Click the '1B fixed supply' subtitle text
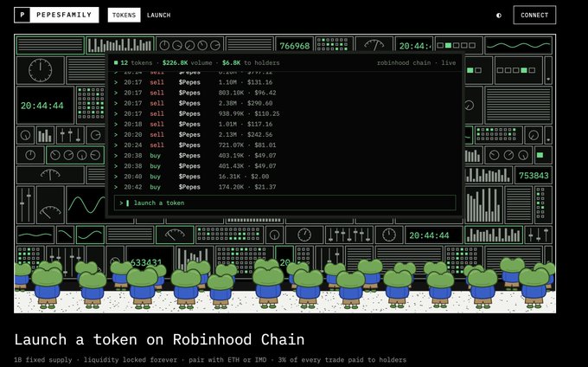 point(43,359)
